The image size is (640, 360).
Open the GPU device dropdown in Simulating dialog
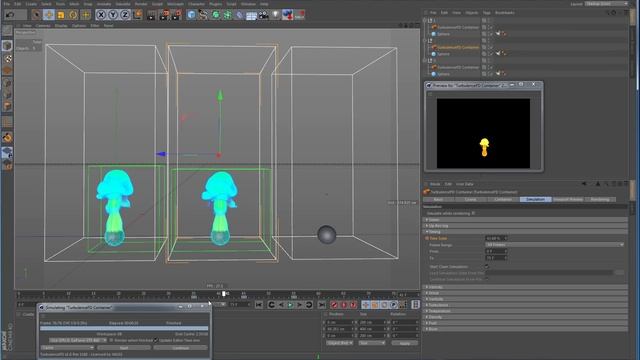[78, 340]
